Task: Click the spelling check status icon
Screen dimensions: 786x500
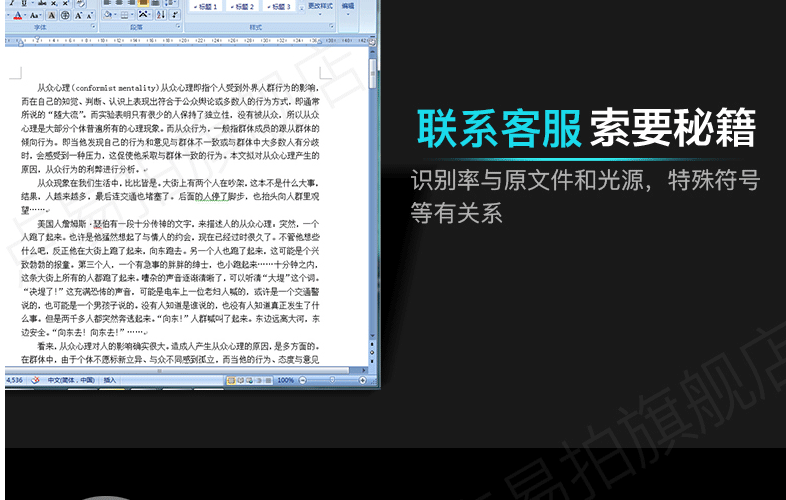Action: (x=37, y=381)
